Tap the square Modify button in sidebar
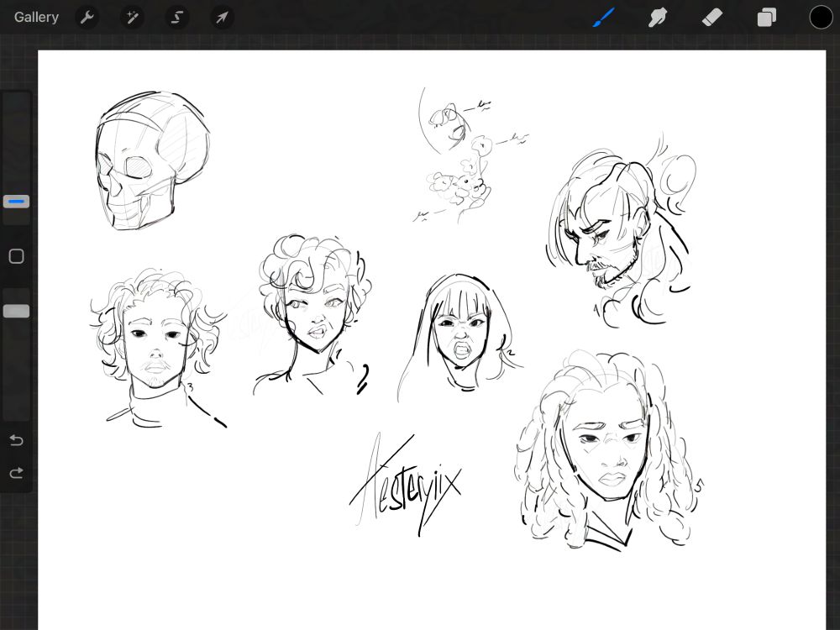Viewport: 840px width, 630px height. [x=16, y=256]
